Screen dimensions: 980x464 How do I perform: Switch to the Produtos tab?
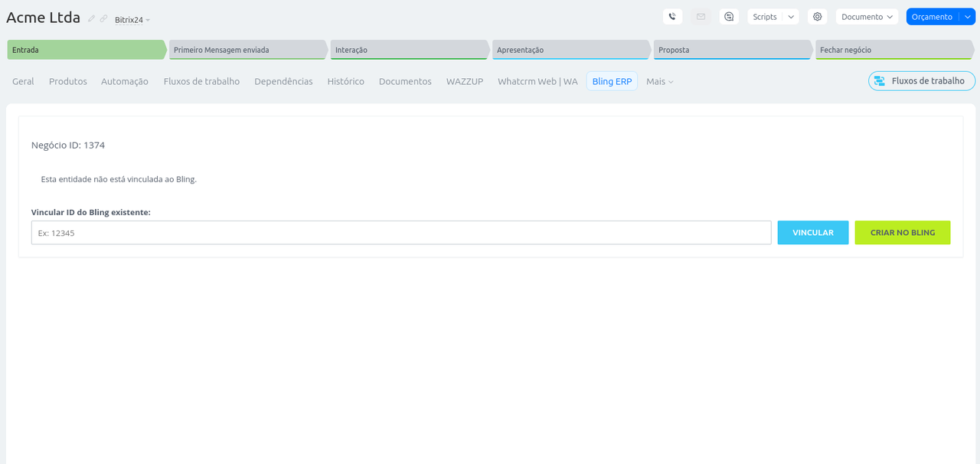point(68,81)
